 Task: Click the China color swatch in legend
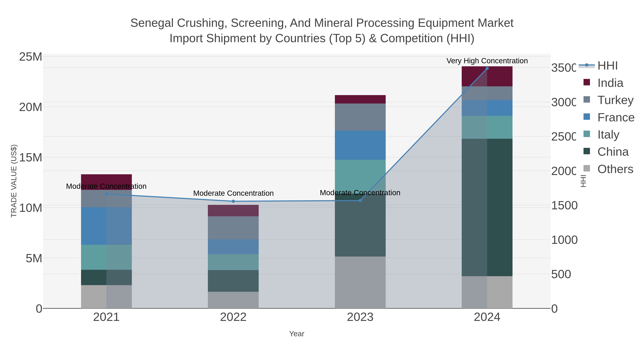coord(587,151)
